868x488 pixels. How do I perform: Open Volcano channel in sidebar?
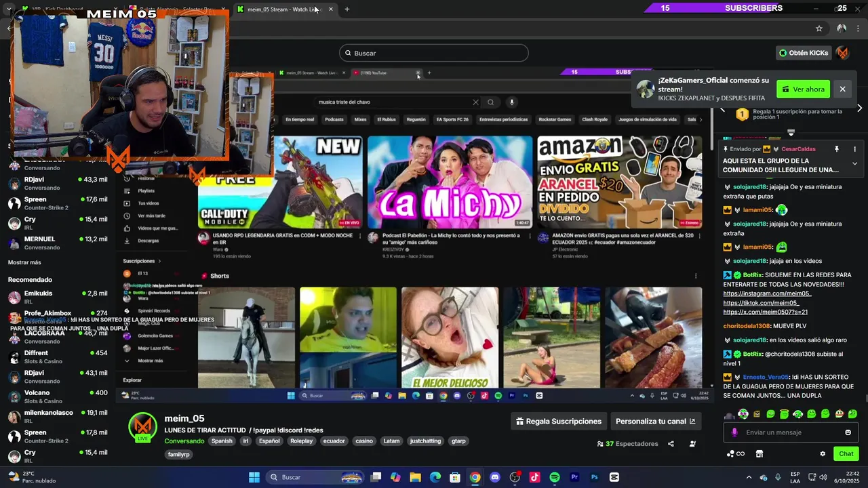click(x=58, y=396)
